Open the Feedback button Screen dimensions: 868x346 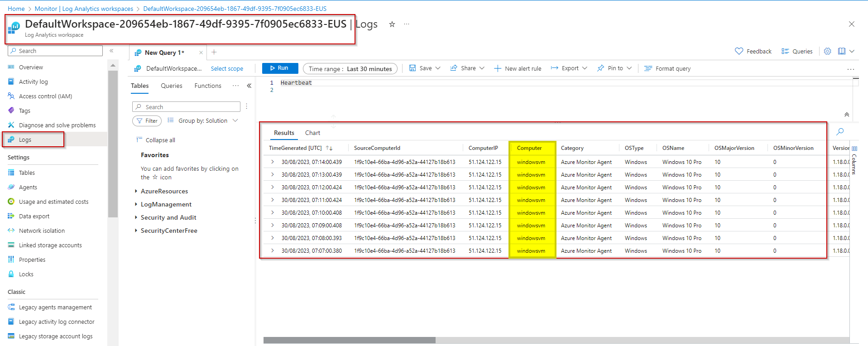pos(753,51)
